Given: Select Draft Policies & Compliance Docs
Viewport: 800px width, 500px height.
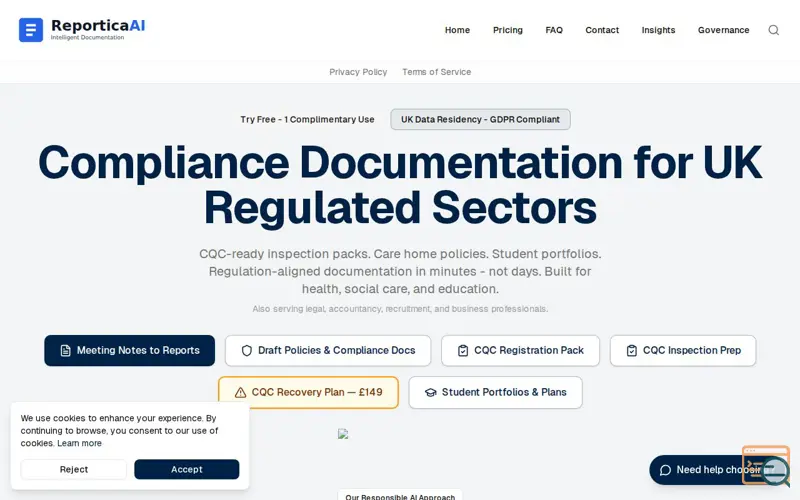Looking at the screenshot, I should 328,351.
